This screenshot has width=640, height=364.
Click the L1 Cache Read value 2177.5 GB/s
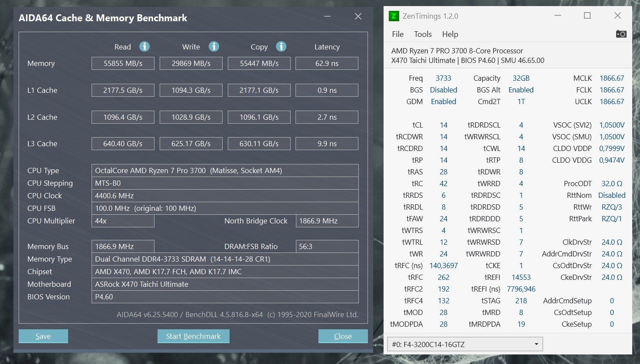point(123,90)
